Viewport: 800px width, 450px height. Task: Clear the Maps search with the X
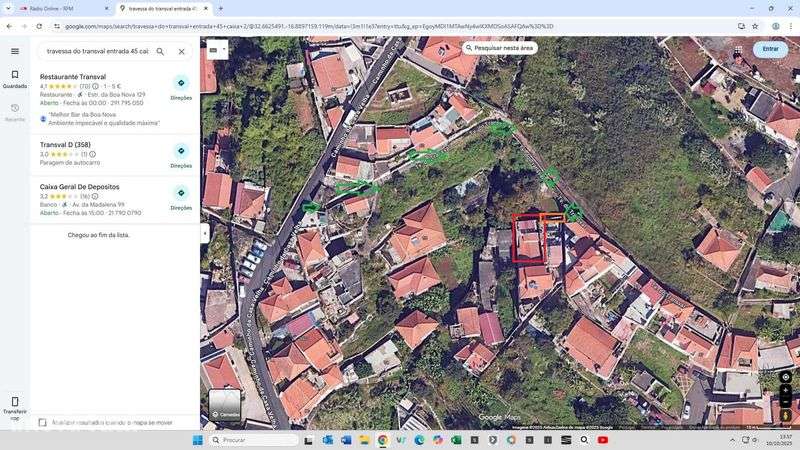(181, 51)
